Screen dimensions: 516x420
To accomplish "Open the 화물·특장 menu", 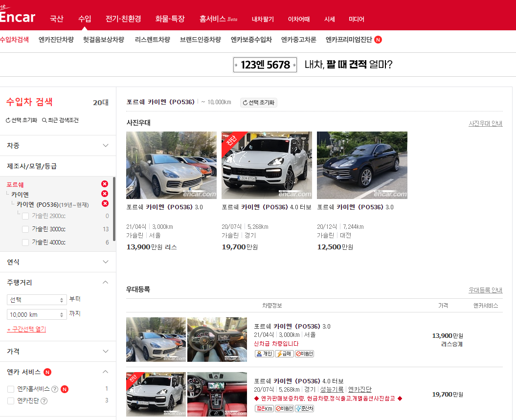I will [170, 19].
